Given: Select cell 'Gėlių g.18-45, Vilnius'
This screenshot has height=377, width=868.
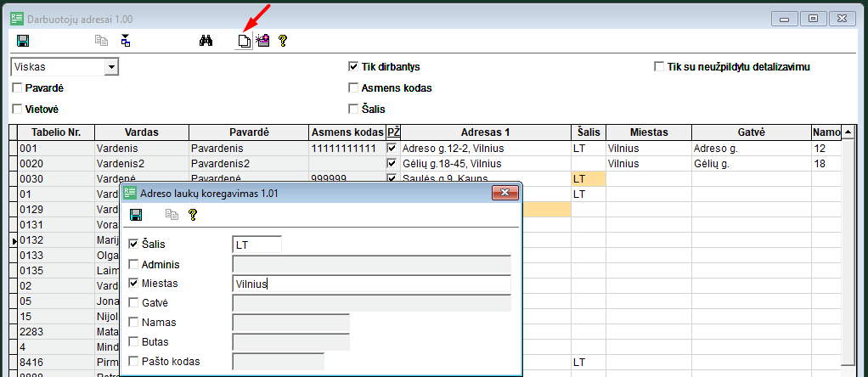Looking at the screenshot, I should coord(486,164).
